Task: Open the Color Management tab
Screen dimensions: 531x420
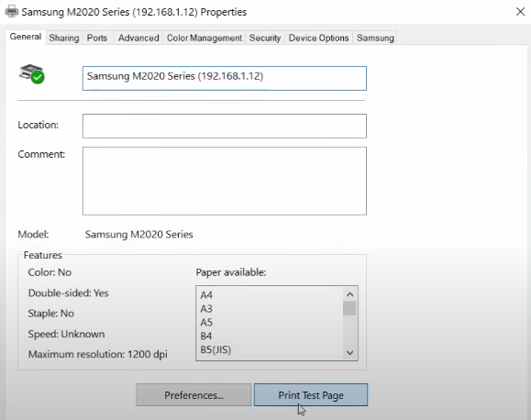Action: click(x=205, y=38)
